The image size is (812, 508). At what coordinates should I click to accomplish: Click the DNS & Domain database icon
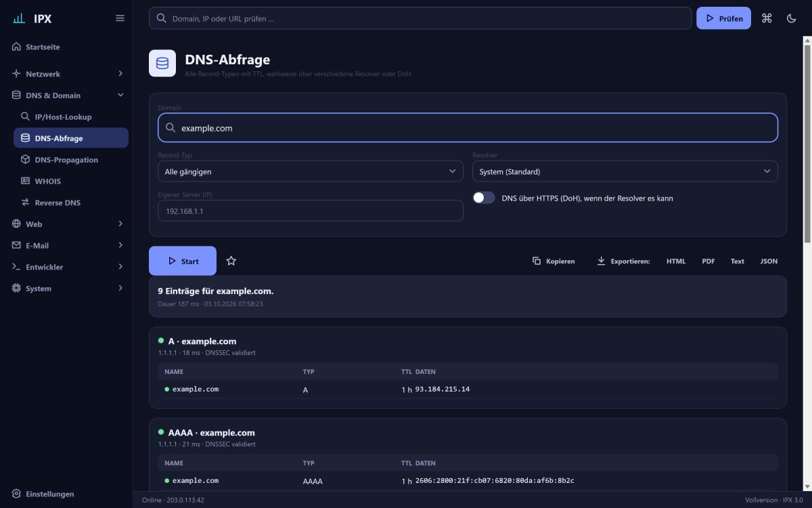point(17,96)
